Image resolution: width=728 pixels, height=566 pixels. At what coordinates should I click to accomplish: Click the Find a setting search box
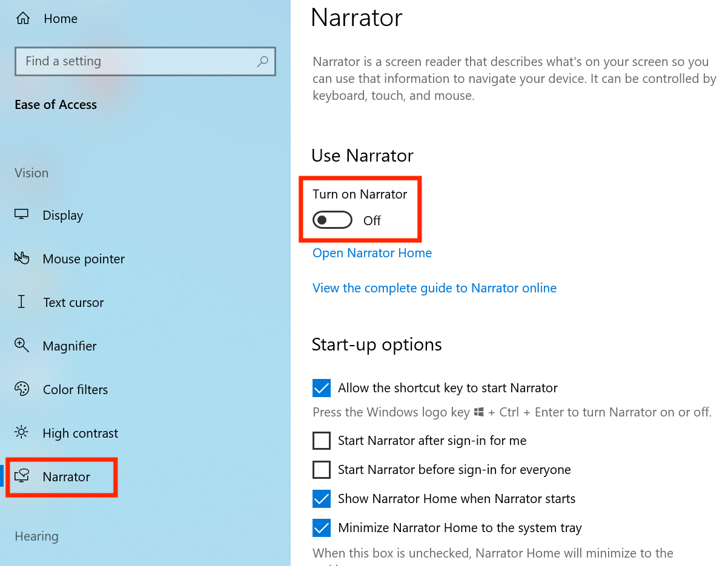click(x=145, y=61)
